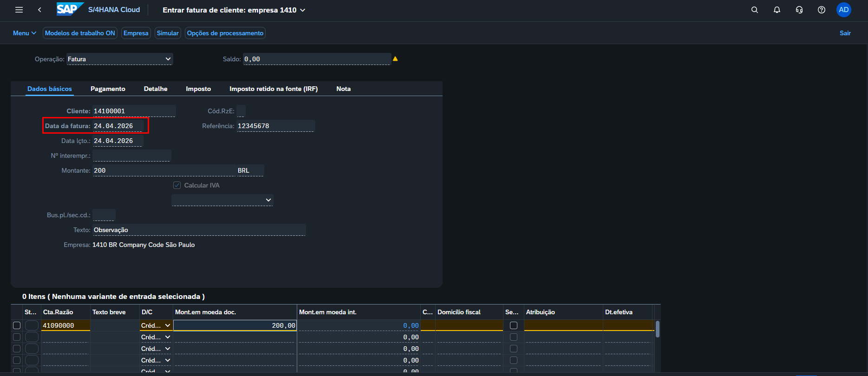Click the Saldo field 0,00
Screen dimensions: 868x376
317,59
